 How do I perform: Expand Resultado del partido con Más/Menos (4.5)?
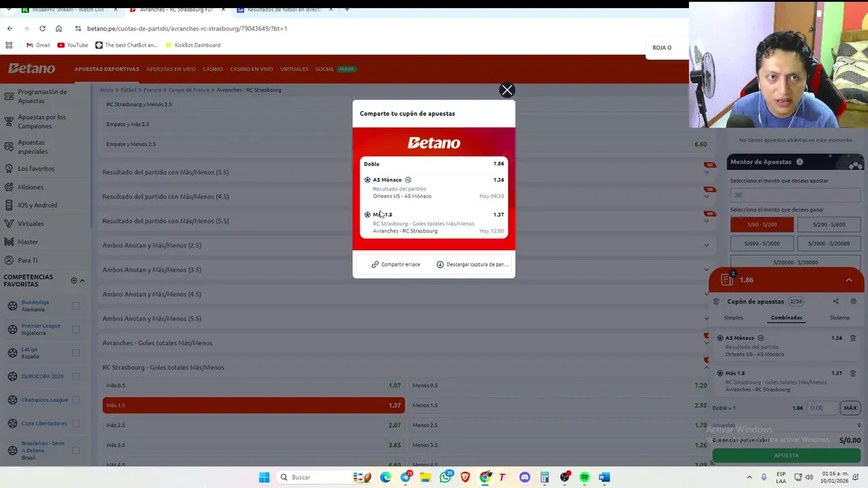pyautogui.click(x=406, y=197)
